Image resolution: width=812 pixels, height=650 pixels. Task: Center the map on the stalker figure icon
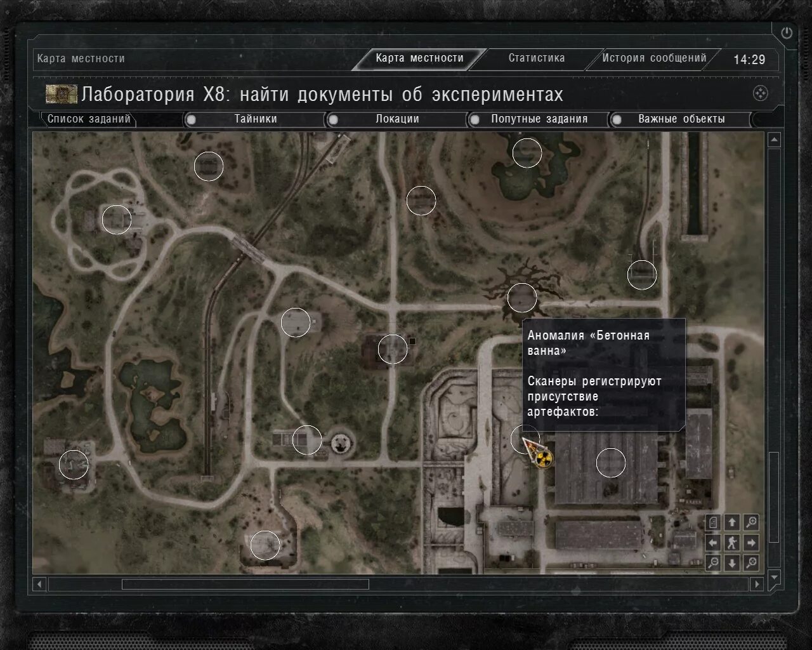(732, 543)
